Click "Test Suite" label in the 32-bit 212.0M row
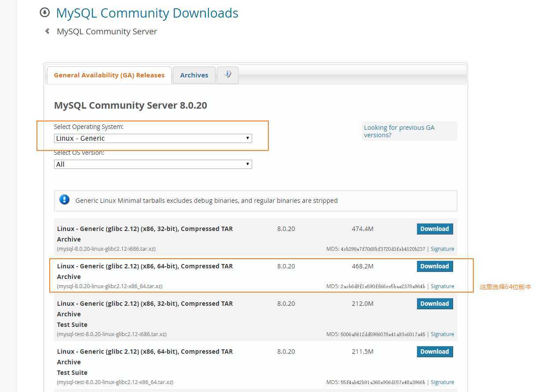 72,325
